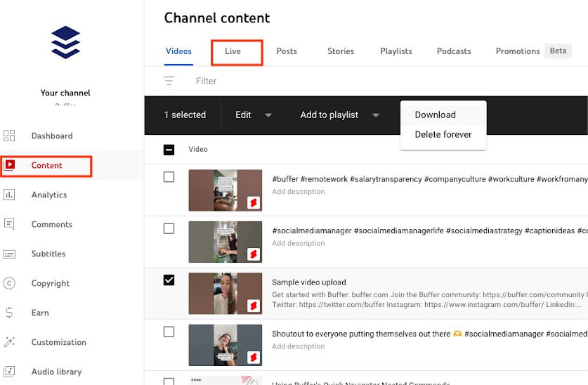Click the filter lines icon
Image resolution: width=588 pixels, height=385 pixels.
pos(169,81)
